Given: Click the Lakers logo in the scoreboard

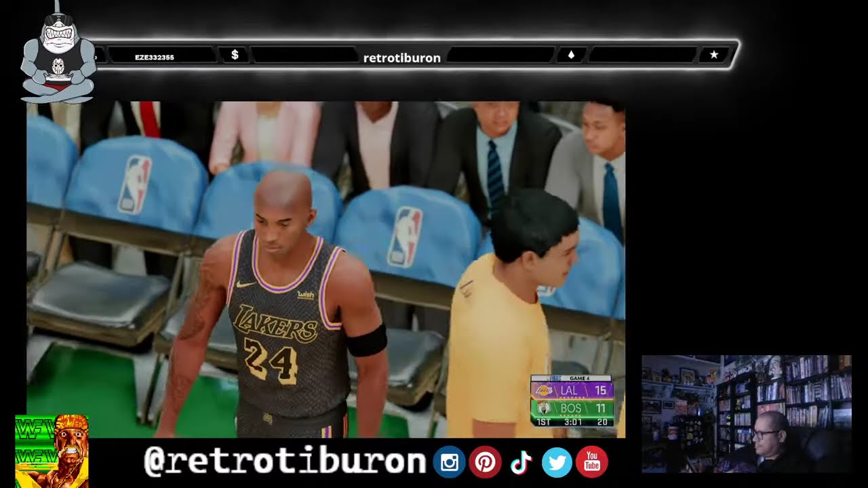Looking at the screenshot, I should click(543, 391).
